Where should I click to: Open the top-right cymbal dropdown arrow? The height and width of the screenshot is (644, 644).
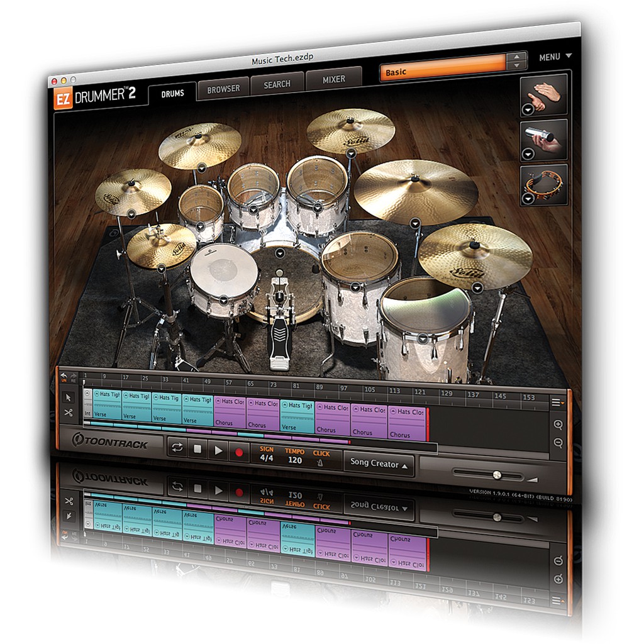click(x=350, y=153)
